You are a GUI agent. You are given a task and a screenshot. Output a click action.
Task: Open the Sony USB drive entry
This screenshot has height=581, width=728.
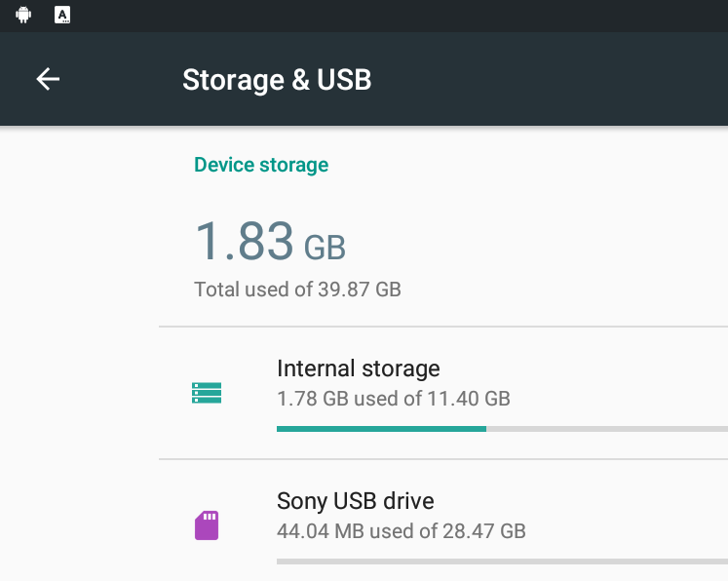(x=443, y=521)
